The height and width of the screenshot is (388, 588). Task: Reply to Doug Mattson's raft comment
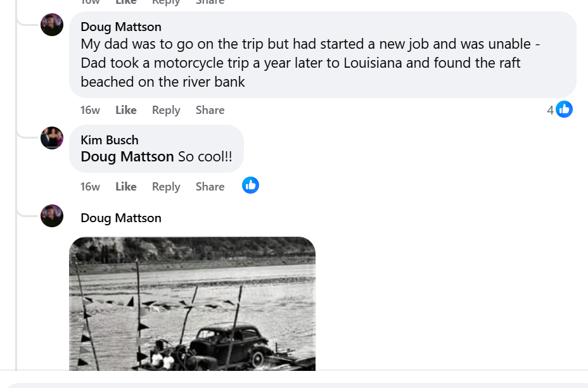pyautogui.click(x=166, y=110)
